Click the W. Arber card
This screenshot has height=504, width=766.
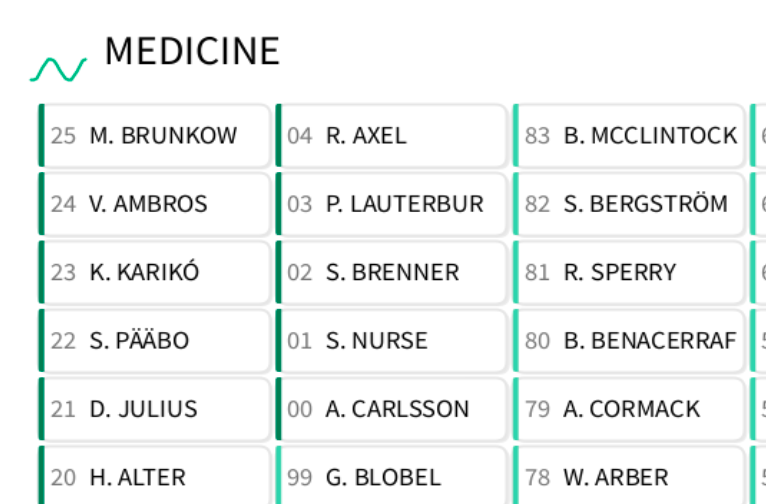click(x=630, y=477)
